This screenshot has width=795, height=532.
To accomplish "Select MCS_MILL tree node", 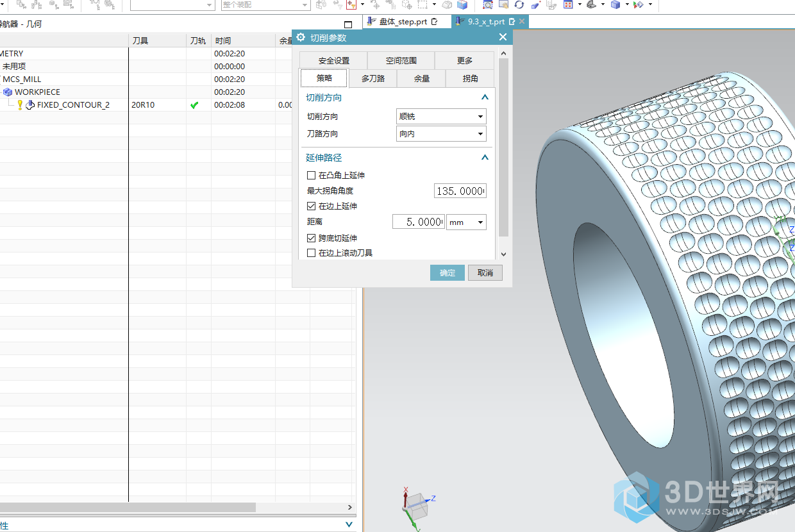I will click(x=22, y=79).
